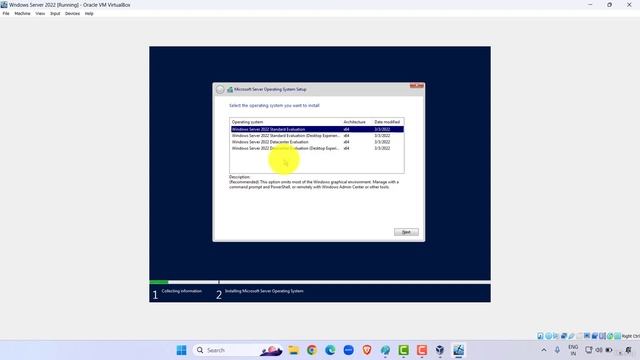Open the View menu
This screenshot has width=640, height=360.
40,13
